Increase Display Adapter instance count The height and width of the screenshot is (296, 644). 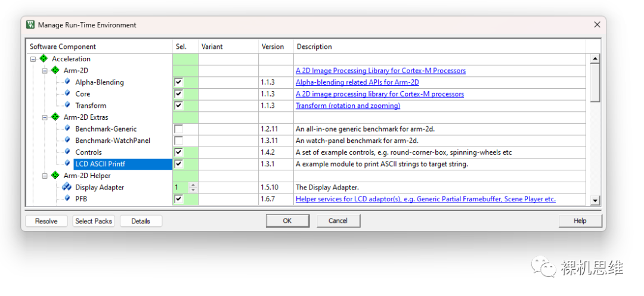tap(193, 185)
